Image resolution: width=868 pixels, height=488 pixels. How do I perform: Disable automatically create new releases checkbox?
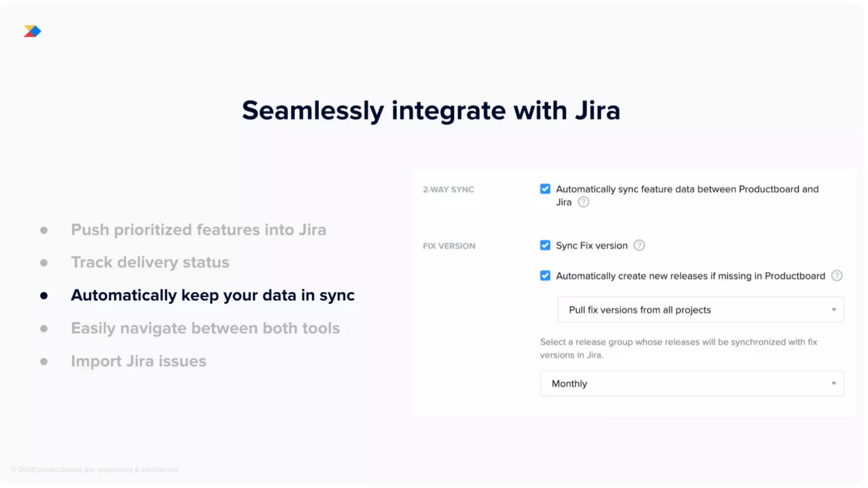[x=545, y=276]
